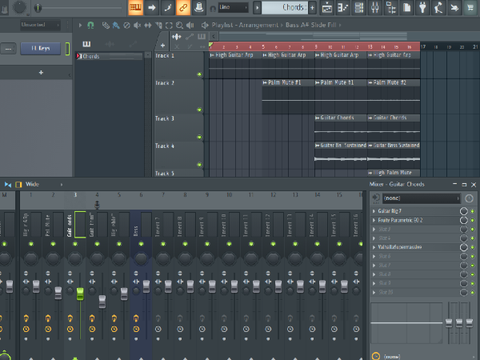Viewport: 480px width, 360px height.
Task: Select the playlist Draw pencil tool
Action: [x=106, y=25]
